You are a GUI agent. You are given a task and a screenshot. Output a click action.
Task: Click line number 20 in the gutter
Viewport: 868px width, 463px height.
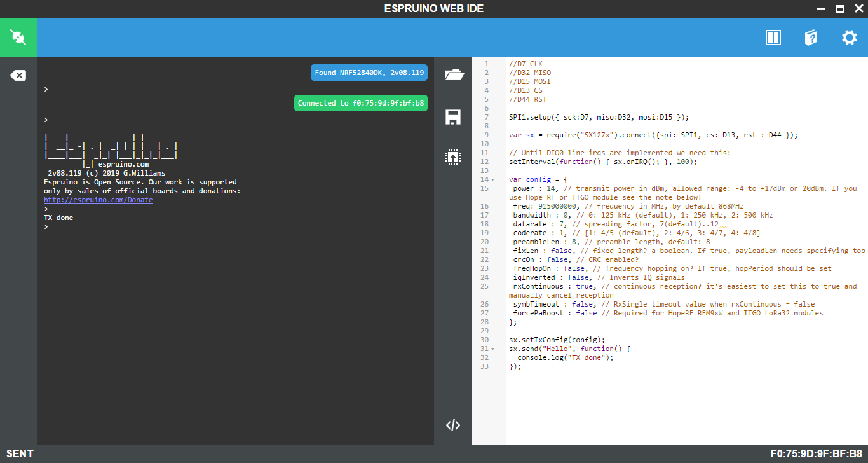(485, 242)
